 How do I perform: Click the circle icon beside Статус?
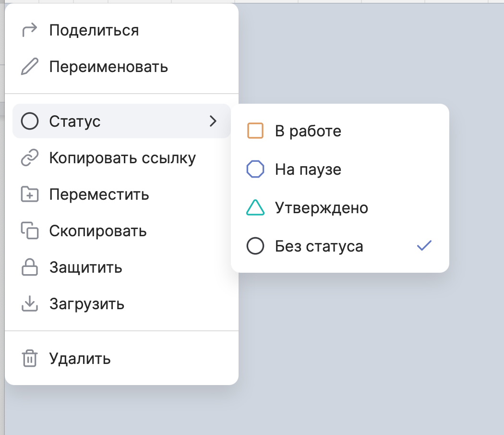[x=30, y=121]
